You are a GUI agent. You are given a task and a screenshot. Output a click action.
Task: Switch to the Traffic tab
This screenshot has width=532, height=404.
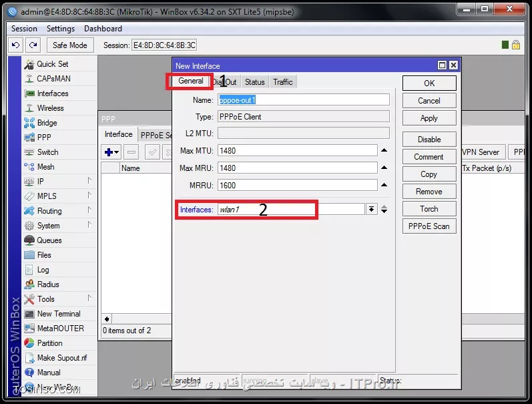coord(282,82)
